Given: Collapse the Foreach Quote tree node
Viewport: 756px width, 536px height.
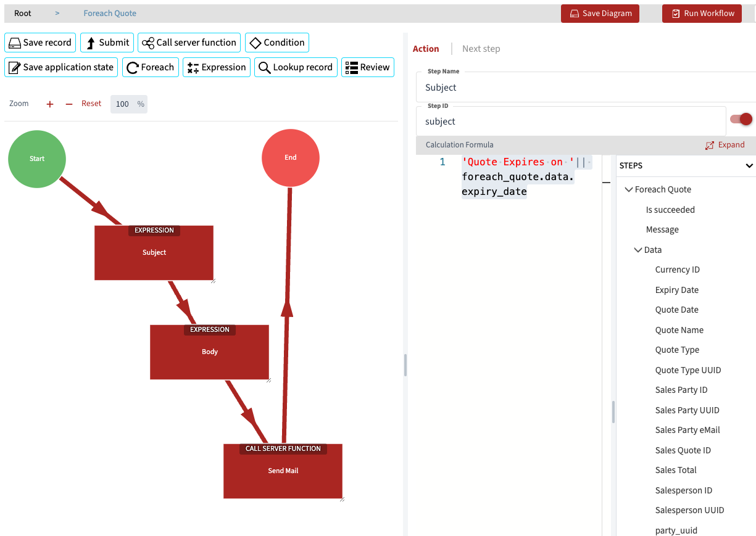Looking at the screenshot, I should pos(629,190).
